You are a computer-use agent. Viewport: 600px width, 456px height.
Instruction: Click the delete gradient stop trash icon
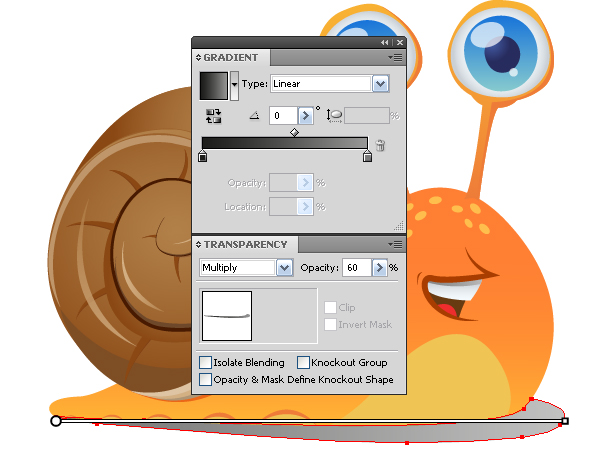coord(380,145)
